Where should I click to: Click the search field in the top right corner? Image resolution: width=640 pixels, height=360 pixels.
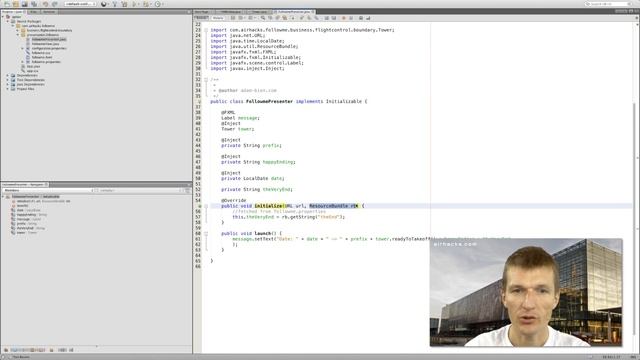click(608, 4)
